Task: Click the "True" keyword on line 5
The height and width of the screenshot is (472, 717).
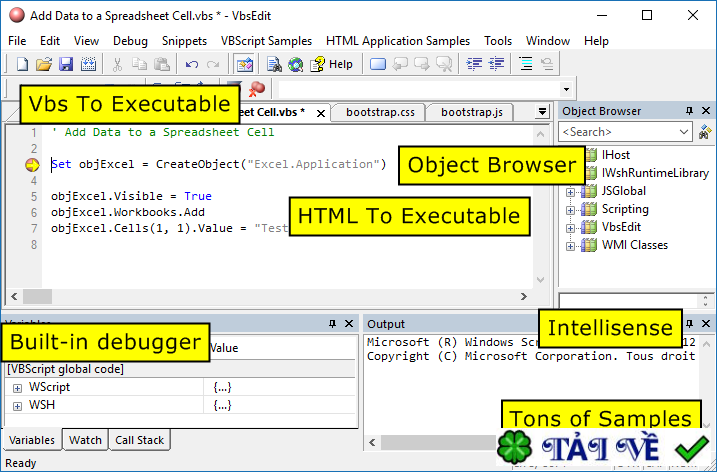Action: click(x=198, y=196)
